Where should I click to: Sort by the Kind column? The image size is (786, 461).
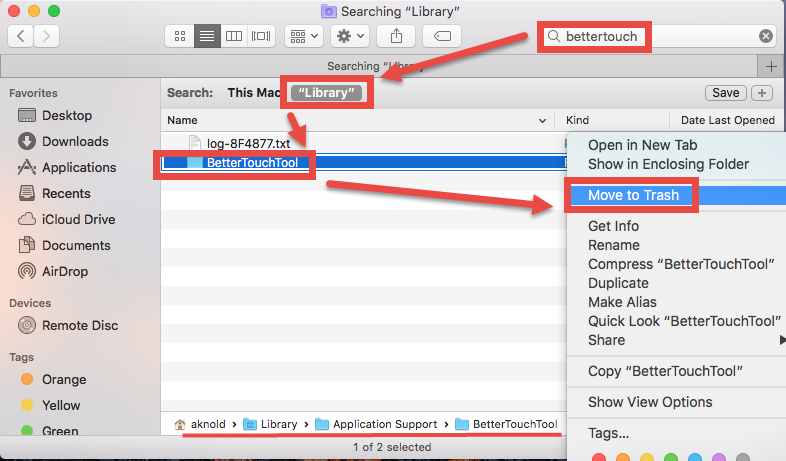[577, 120]
